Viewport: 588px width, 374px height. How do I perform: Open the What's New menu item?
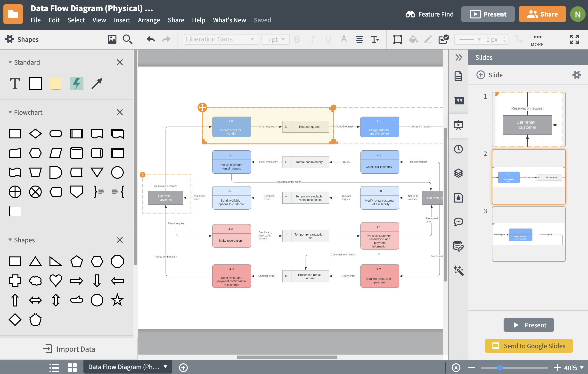tap(229, 20)
